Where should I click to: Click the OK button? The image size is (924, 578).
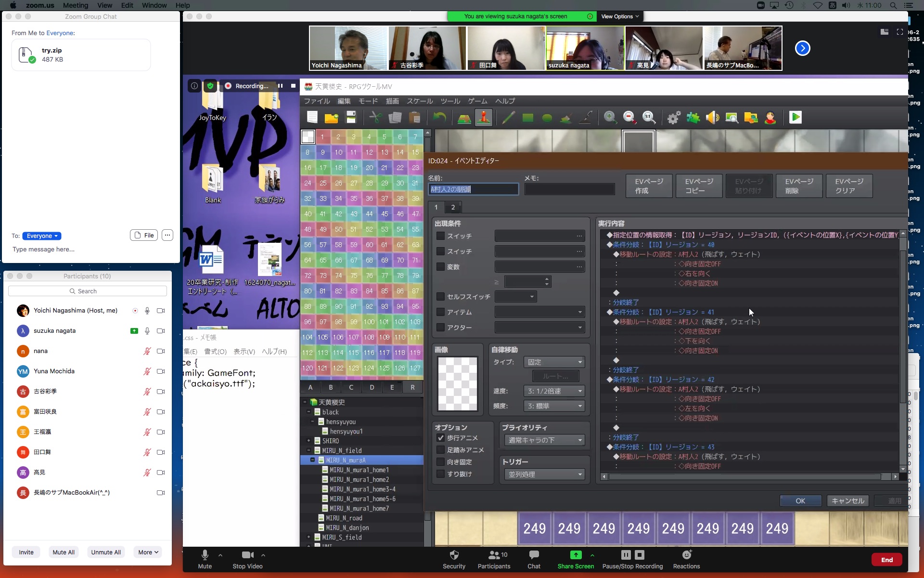[800, 501]
